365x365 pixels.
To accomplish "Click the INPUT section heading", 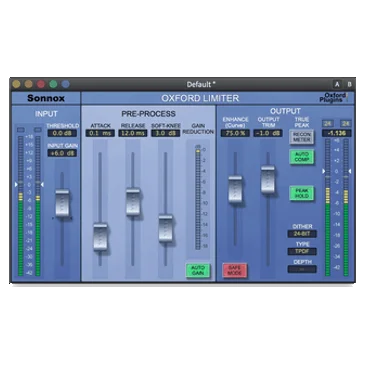I will pyautogui.click(x=46, y=114).
